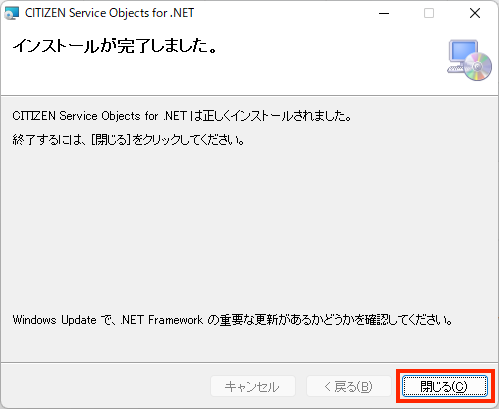This screenshot has height=409, width=499.
Task: Click the .NET Framework words in the notice
Action: pyautogui.click(x=162, y=320)
